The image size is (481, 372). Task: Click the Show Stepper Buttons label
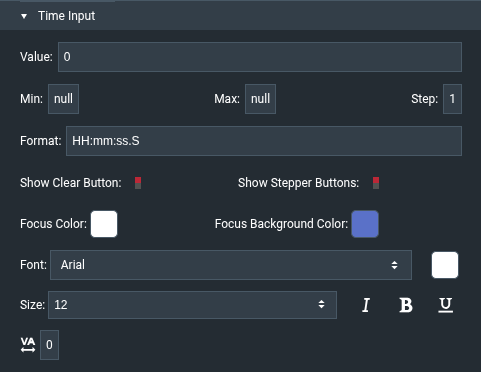(x=298, y=183)
